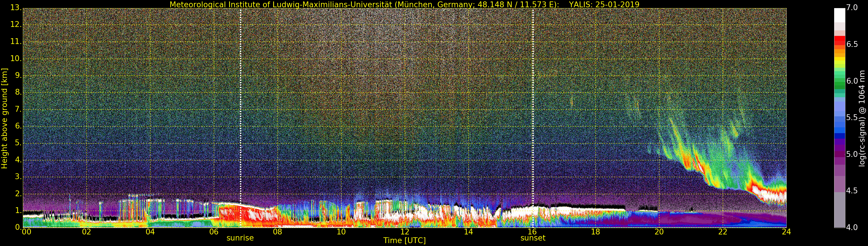Click the green band near 6.0 on colorbar

pyautogui.click(x=839, y=81)
